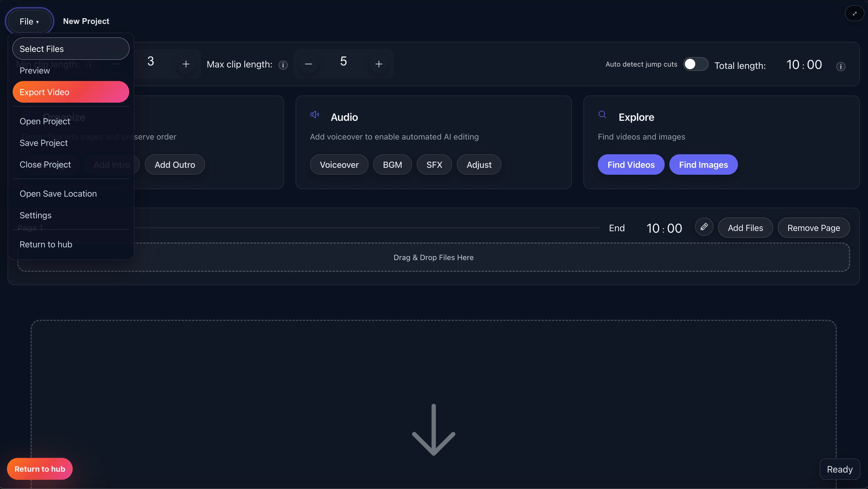Select the SFX audio option

434,164
